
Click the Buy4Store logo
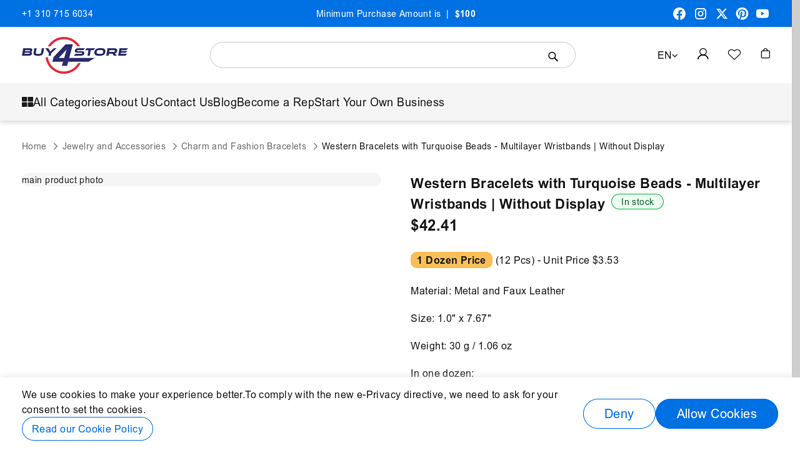tap(75, 55)
